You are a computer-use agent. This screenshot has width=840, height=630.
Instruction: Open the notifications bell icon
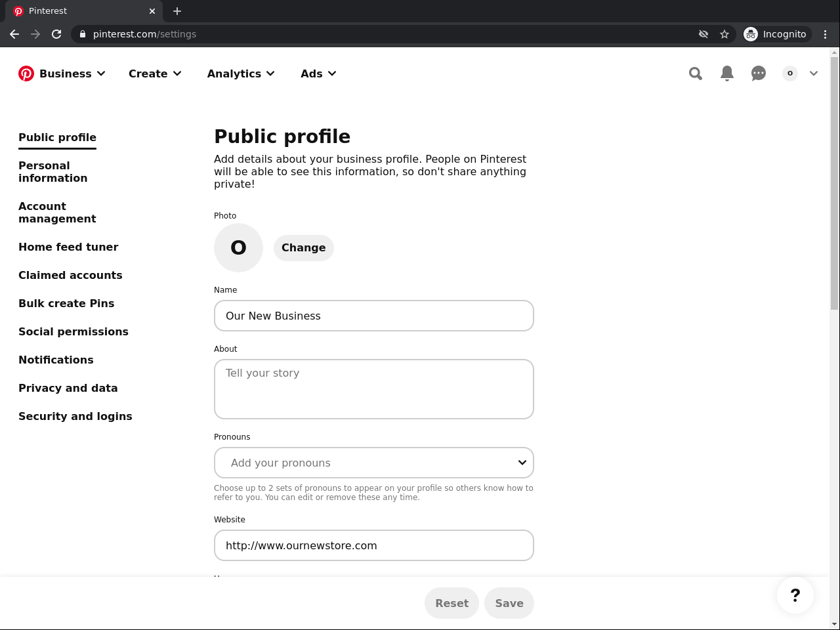pyautogui.click(x=727, y=73)
